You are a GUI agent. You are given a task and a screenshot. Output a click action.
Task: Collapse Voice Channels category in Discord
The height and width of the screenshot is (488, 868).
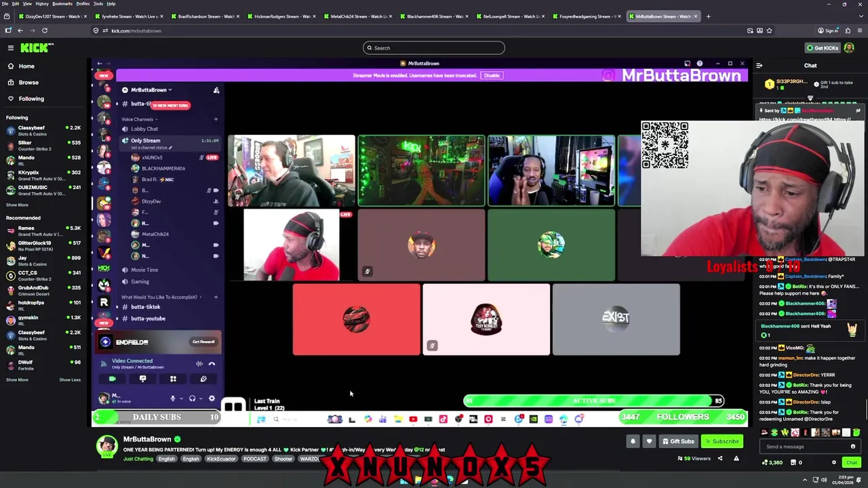point(138,119)
